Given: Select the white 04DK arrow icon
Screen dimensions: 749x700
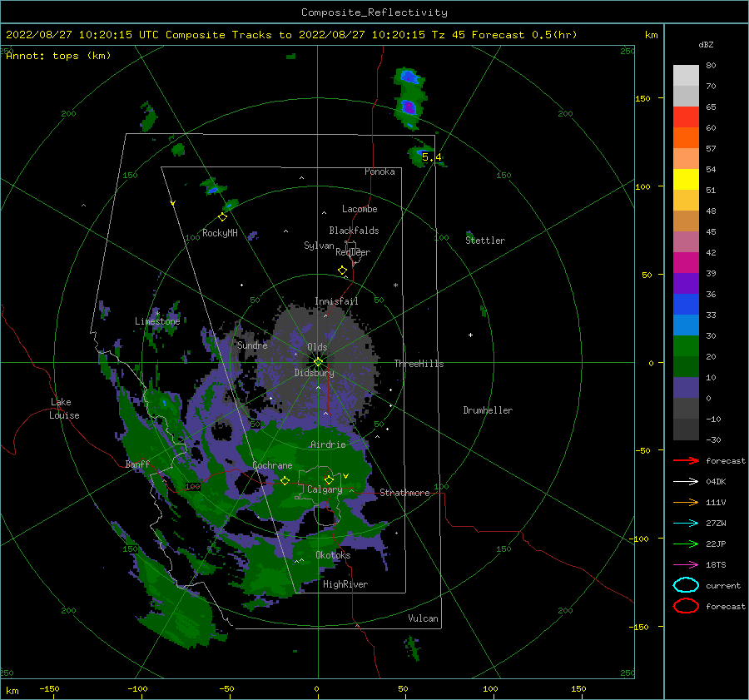Looking at the screenshot, I should tap(686, 481).
